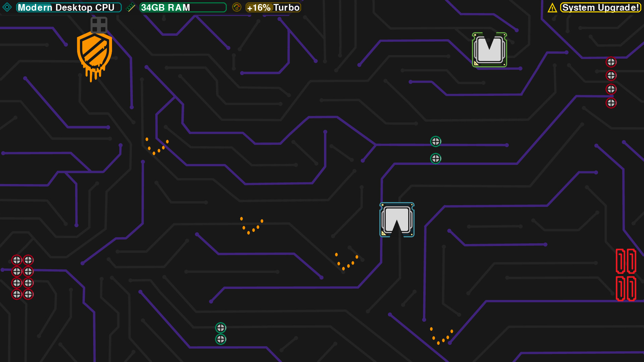644x362 pixels.
Task: Select the blue-bordered CPU chip
Action: [397, 220]
